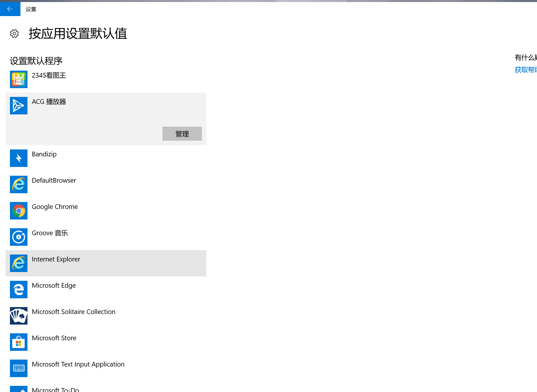Select the Microsoft Solitaire Collection cards icon
The height and width of the screenshot is (392, 537).
19,316
